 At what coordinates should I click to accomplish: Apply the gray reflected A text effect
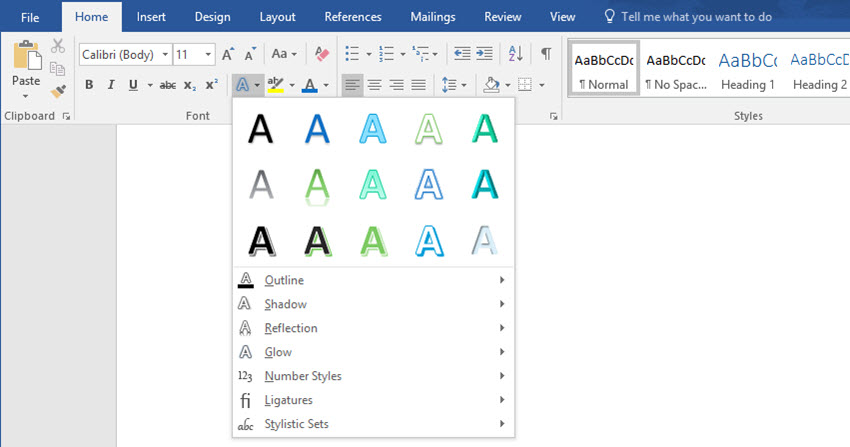click(x=261, y=185)
